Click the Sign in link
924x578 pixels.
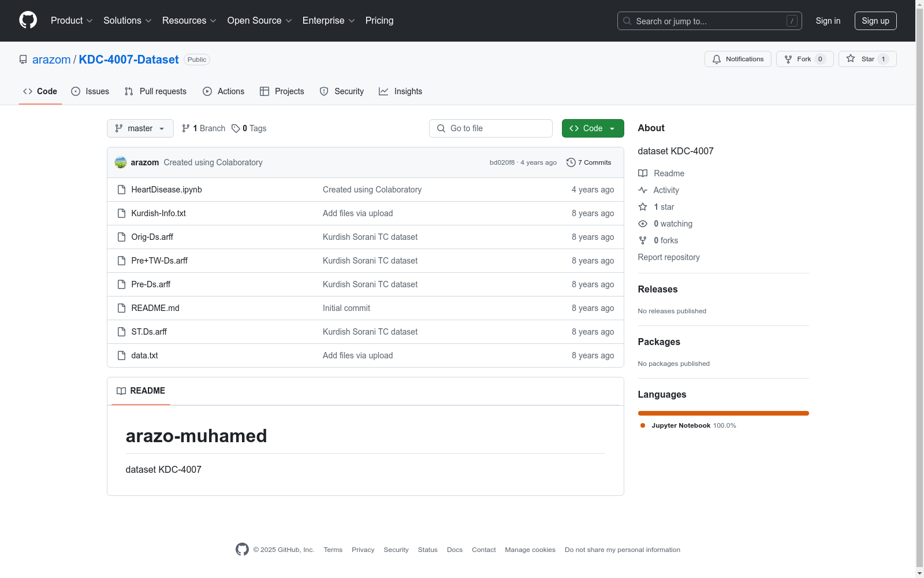tap(828, 21)
